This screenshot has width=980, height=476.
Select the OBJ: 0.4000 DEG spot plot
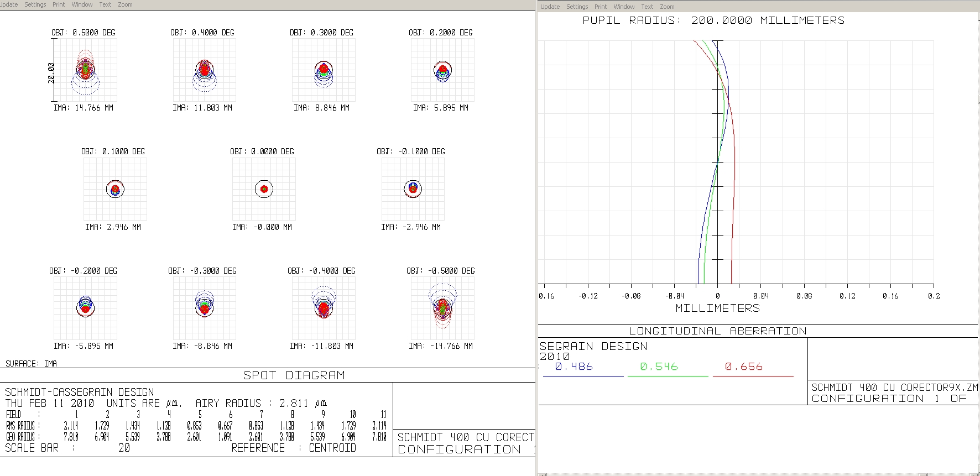click(205, 70)
